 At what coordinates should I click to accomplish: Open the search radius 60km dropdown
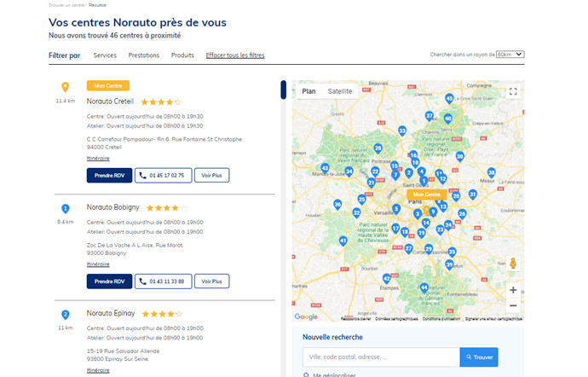(510, 55)
